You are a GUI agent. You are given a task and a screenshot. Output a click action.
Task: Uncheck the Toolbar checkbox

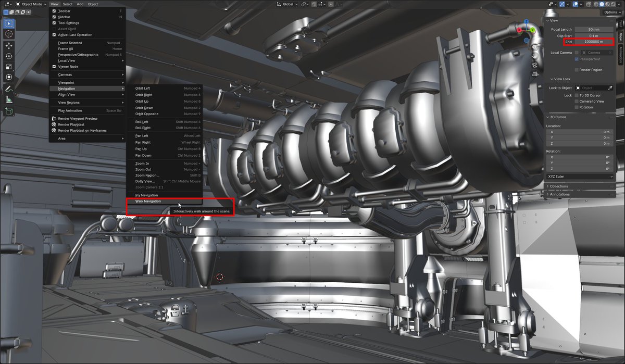(x=54, y=10)
